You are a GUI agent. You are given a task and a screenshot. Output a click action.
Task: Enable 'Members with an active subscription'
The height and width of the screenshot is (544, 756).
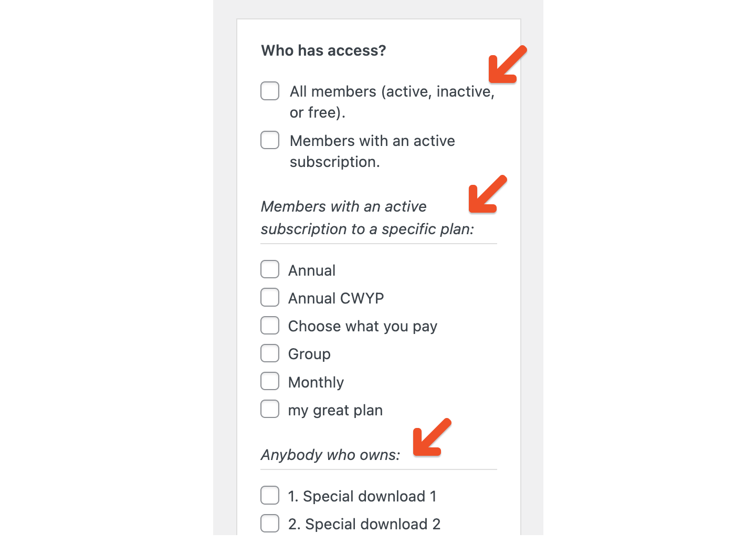pos(269,140)
